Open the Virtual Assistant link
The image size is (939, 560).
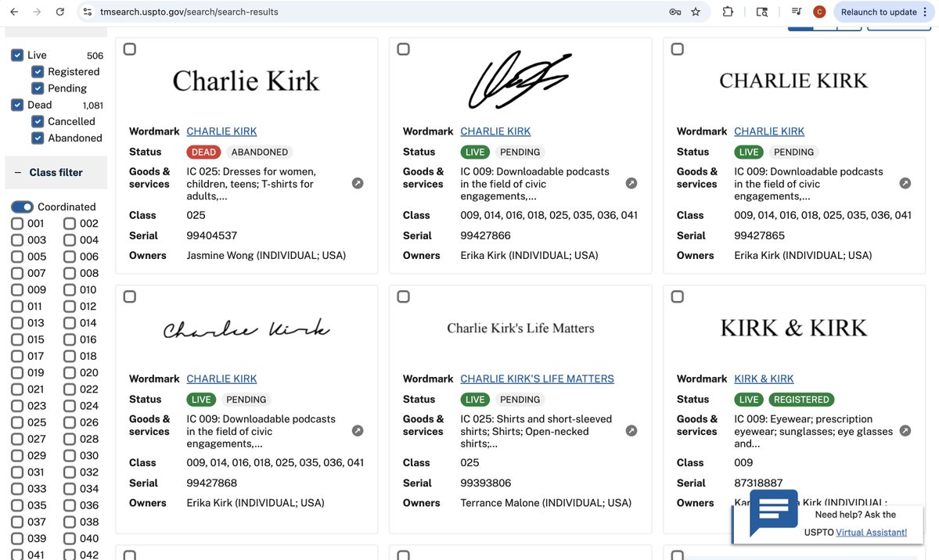871,532
